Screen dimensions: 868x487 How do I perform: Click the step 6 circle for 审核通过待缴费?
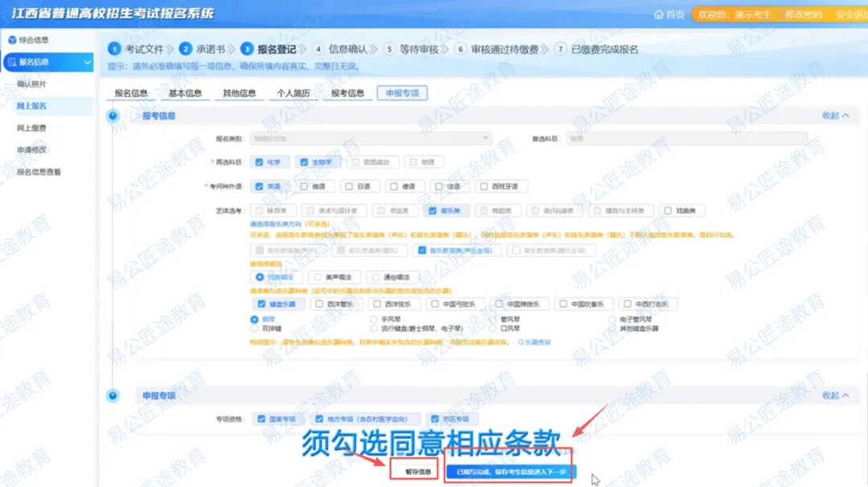pyautogui.click(x=460, y=49)
